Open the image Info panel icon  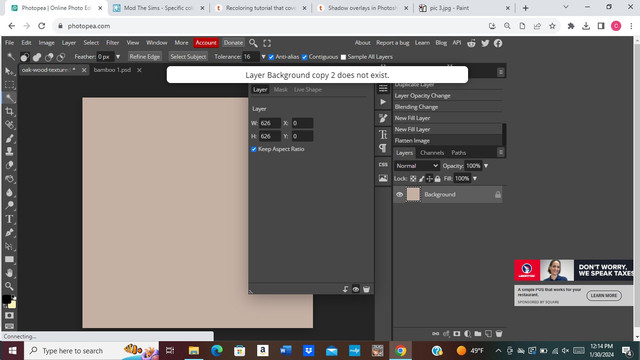coord(383,178)
